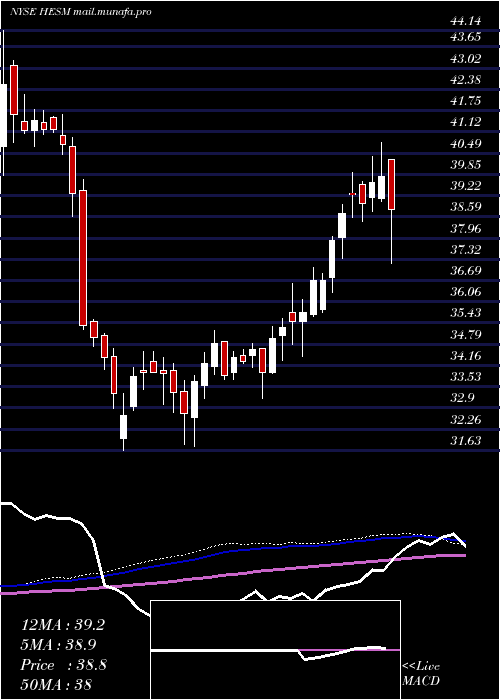This screenshot has height=700, width=500.
Task: Click the 32.26 price axis label
Action: click(x=466, y=419)
